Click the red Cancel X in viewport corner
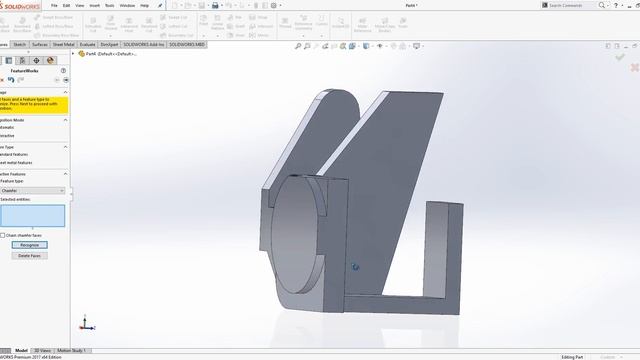The height and width of the screenshot is (360, 640). tap(635, 67)
